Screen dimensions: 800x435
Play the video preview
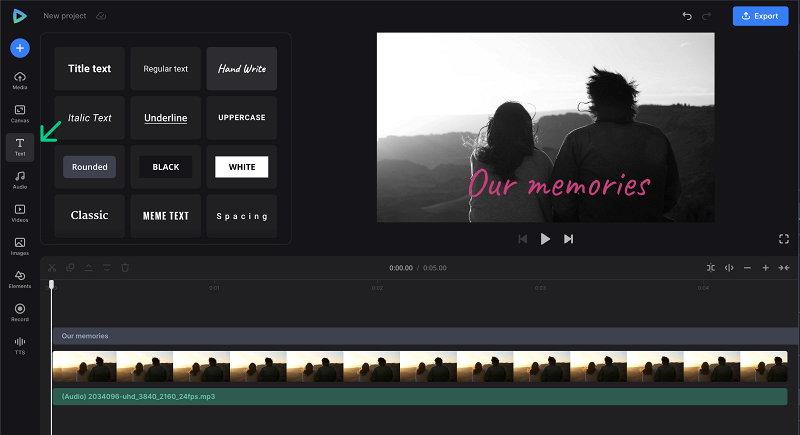[x=545, y=239]
